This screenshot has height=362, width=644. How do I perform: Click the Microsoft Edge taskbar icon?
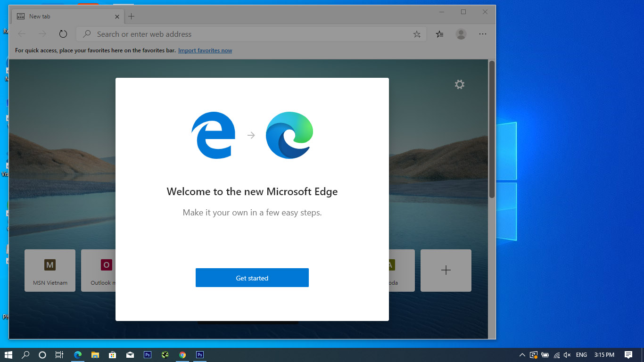pyautogui.click(x=78, y=355)
